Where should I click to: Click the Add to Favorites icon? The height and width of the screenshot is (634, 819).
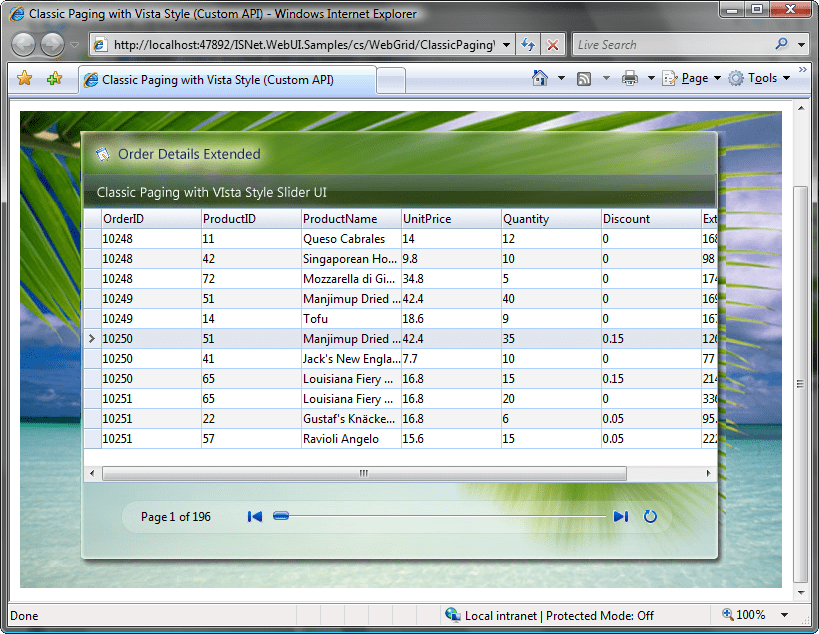click(54, 78)
